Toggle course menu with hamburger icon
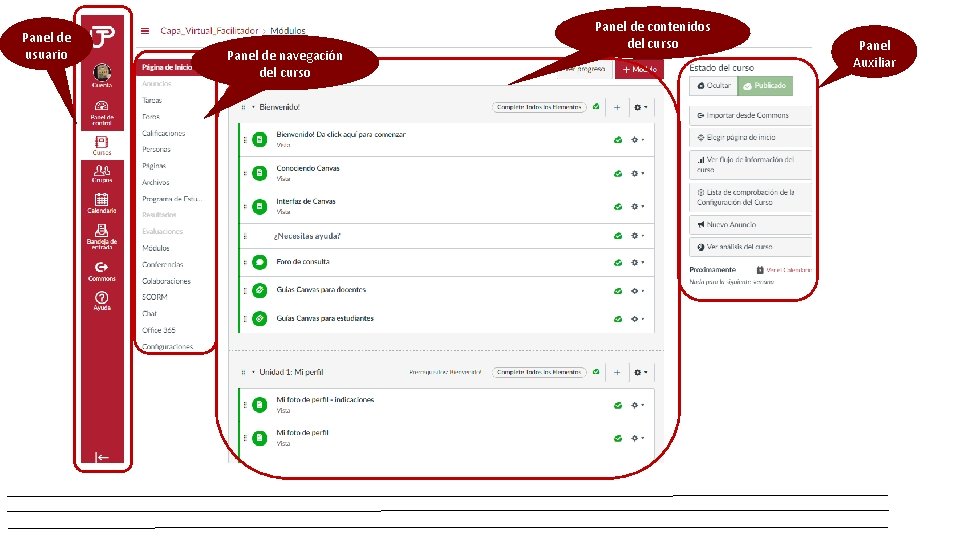Image resolution: width=960 pixels, height=540 pixels. pos(145,31)
